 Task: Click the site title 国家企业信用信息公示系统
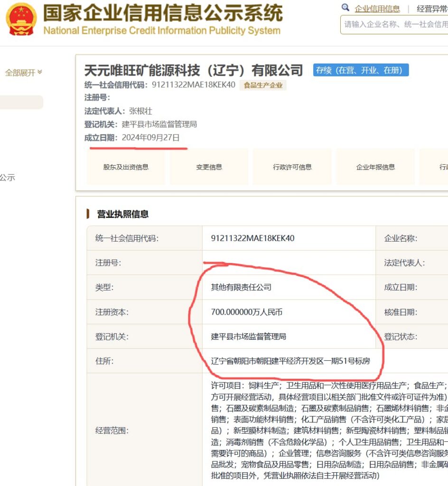[163, 13]
